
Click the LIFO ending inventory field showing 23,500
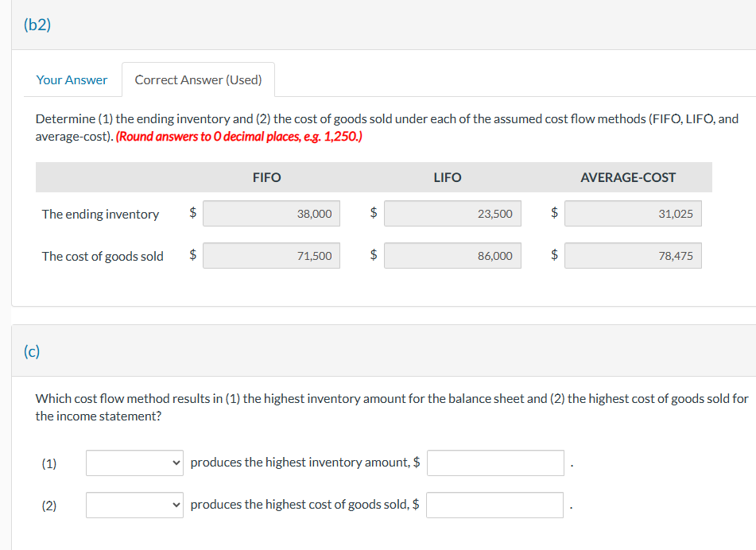pos(452,213)
